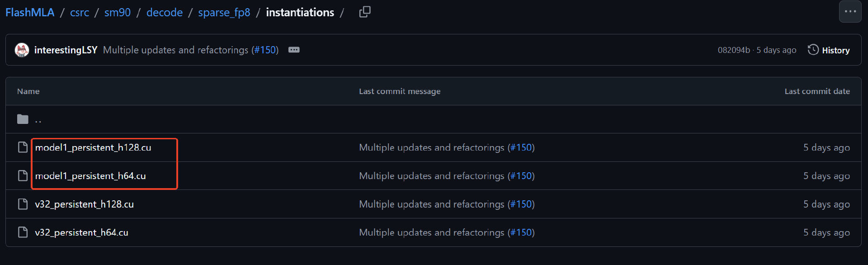The height and width of the screenshot is (265, 868).
Task: Open v32_persistent_h128.cu file
Action: [x=85, y=204]
